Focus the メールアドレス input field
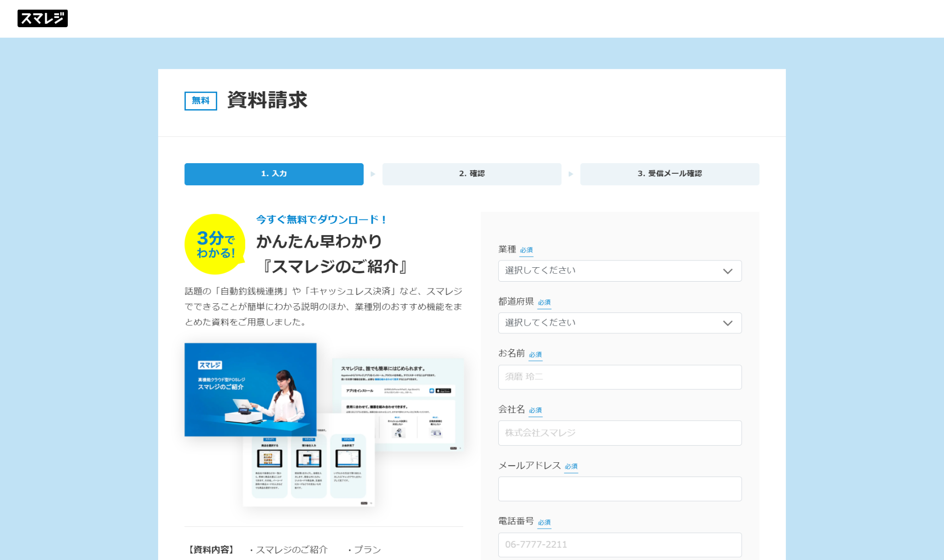Screen dimensions: 944x560 coord(619,489)
